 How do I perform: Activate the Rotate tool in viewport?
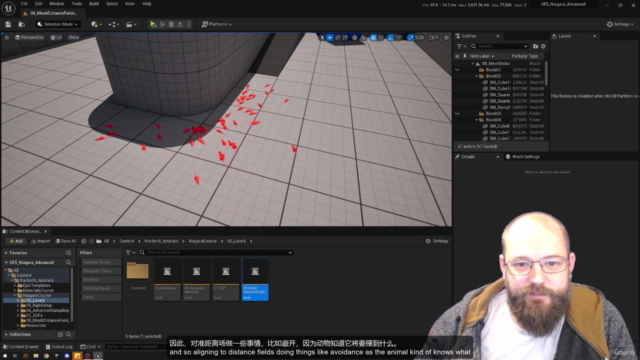click(x=338, y=38)
